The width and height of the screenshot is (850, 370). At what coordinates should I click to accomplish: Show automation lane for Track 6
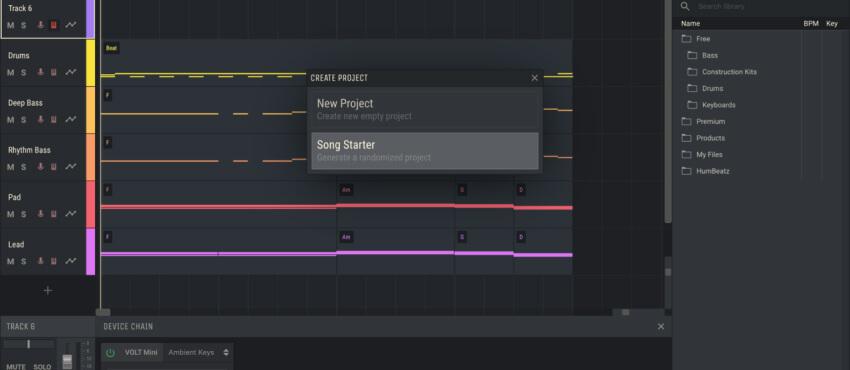tap(70, 25)
